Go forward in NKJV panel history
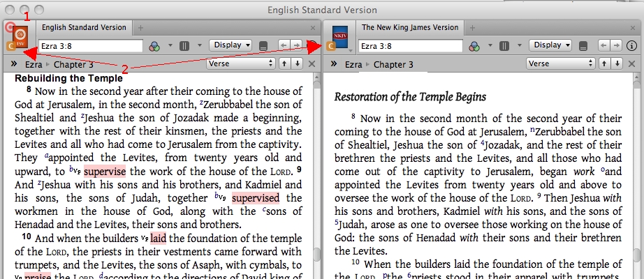This screenshot has width=644, height=279. (615, 45)
